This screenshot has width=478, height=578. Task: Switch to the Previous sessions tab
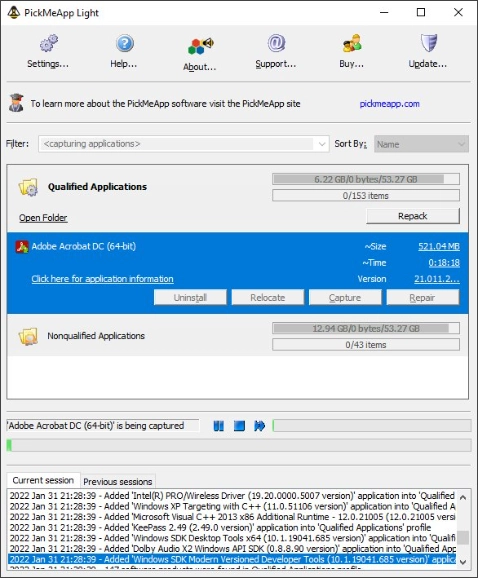tap(118, 482)
